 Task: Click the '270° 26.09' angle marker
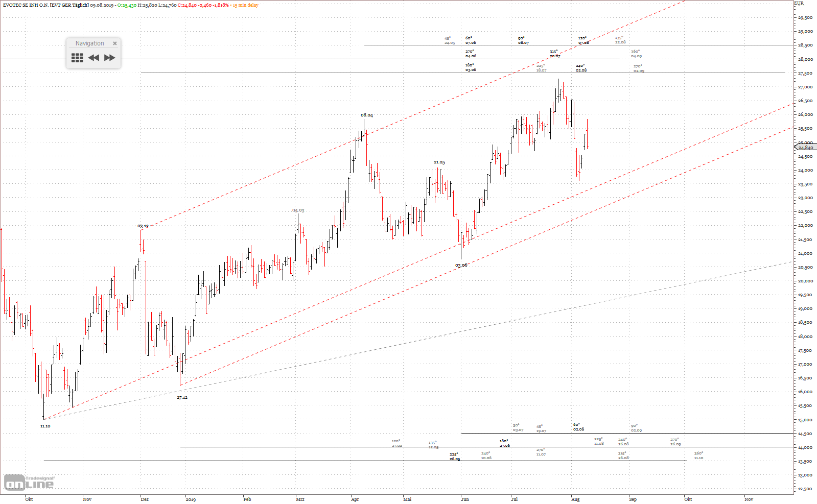[675, 442]
